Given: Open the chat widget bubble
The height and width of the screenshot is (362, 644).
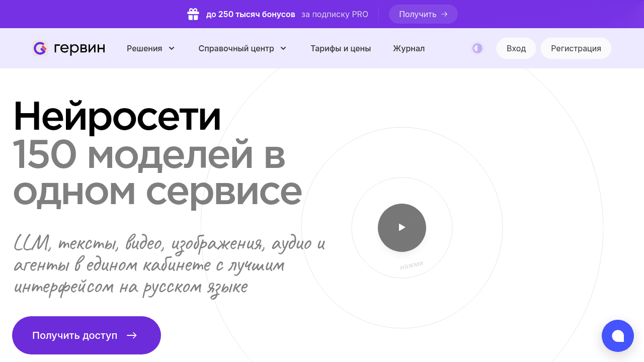Looking at the screenshot, I should [x=617, y=336].
